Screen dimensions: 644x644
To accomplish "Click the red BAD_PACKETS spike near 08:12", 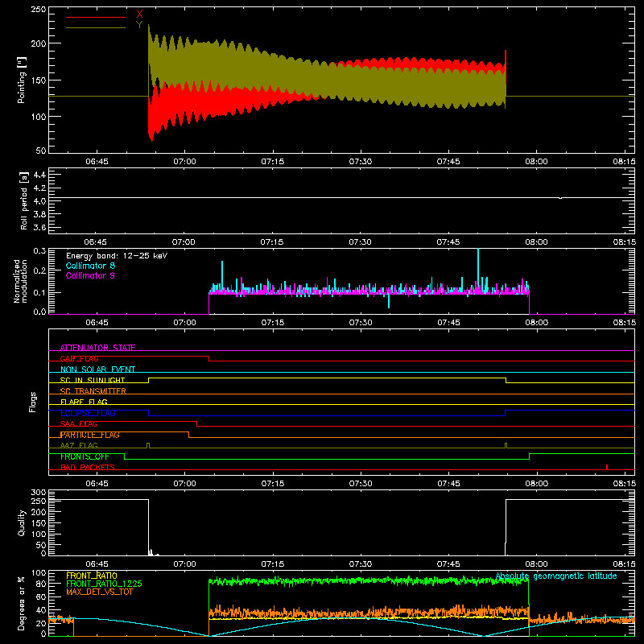I will point(607,467).
